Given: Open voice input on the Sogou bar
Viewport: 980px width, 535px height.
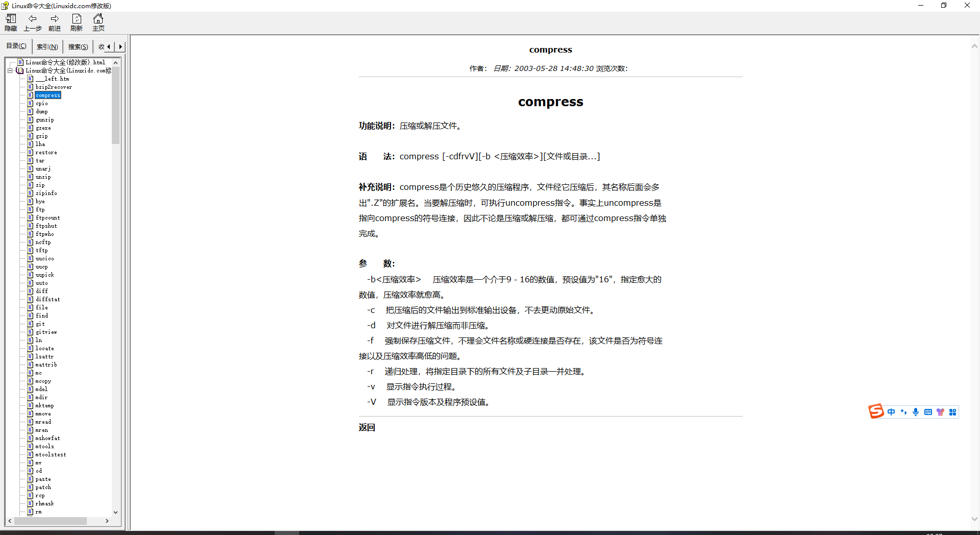Looking at the screenshot, I should click(915, 412).
